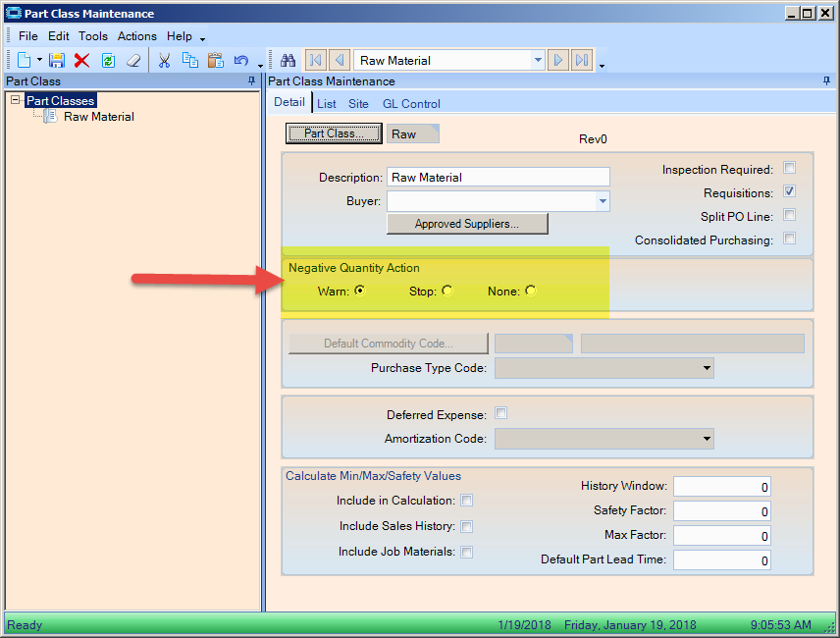
Task: Open the Purchase Type Code dropdown
Action: (x=707, y=368)
